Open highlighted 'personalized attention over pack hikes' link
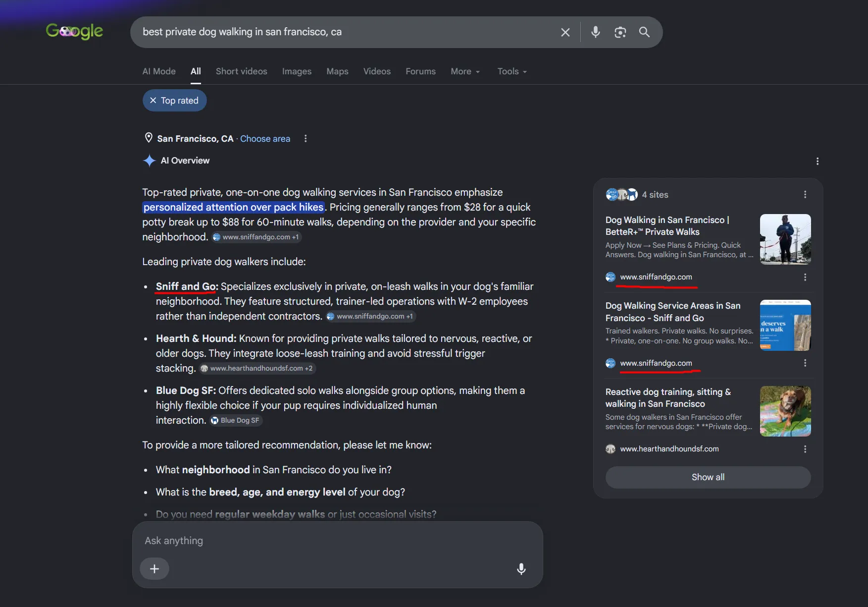 (x=233, y=207)
